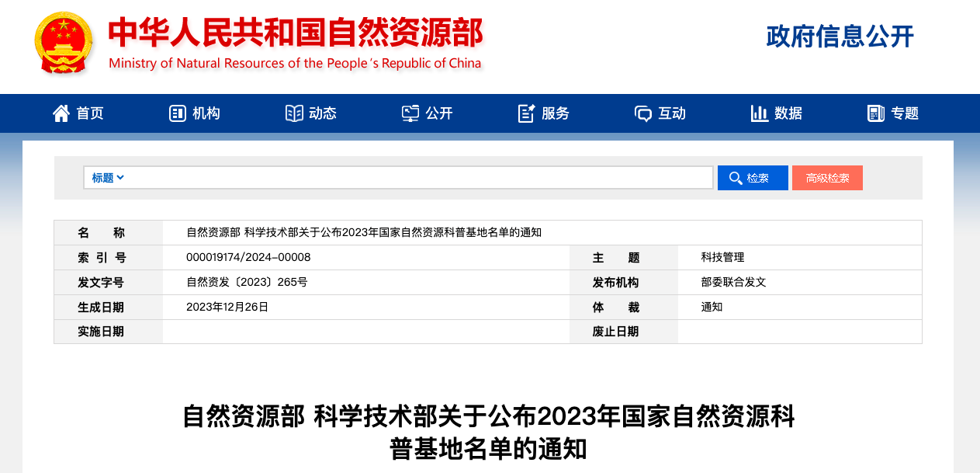Click the 服务 edit document icon
Image resolution: width=980 pixels, height=473 pixels.
tap(527, 113)
